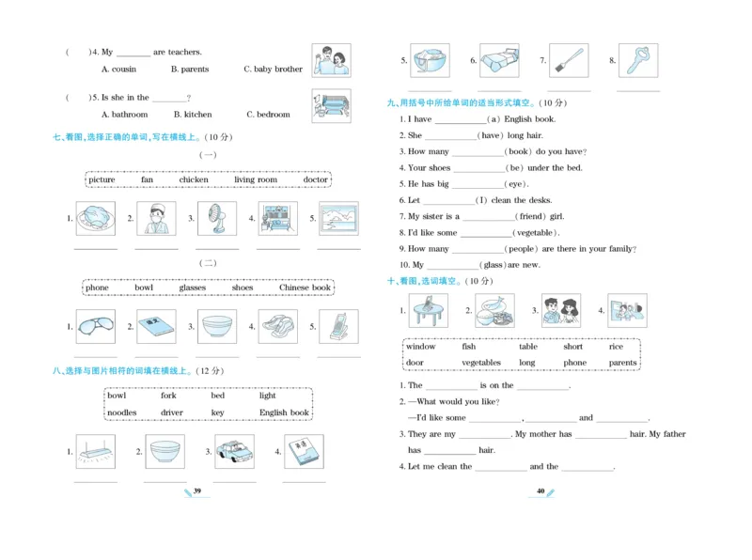Click the key picture
The width and height of the screenshot is (752, 560).
pyautogui.click(x=637, y=59)
